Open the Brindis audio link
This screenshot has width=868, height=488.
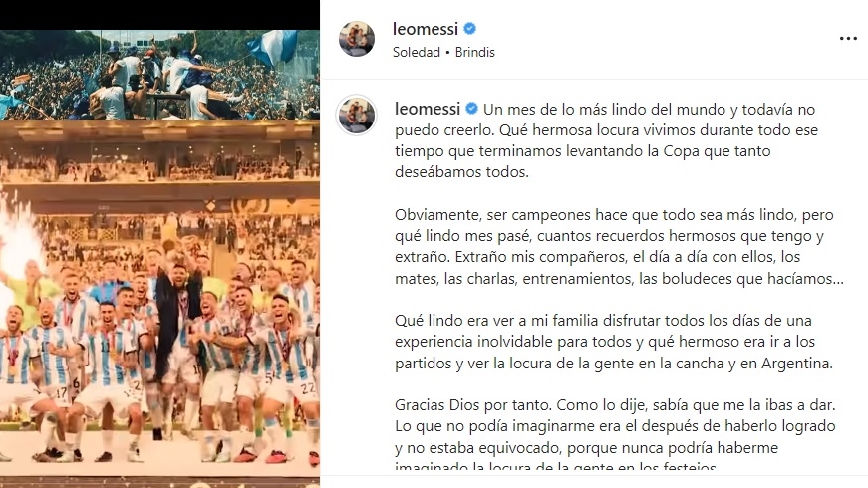pos(475,52)
